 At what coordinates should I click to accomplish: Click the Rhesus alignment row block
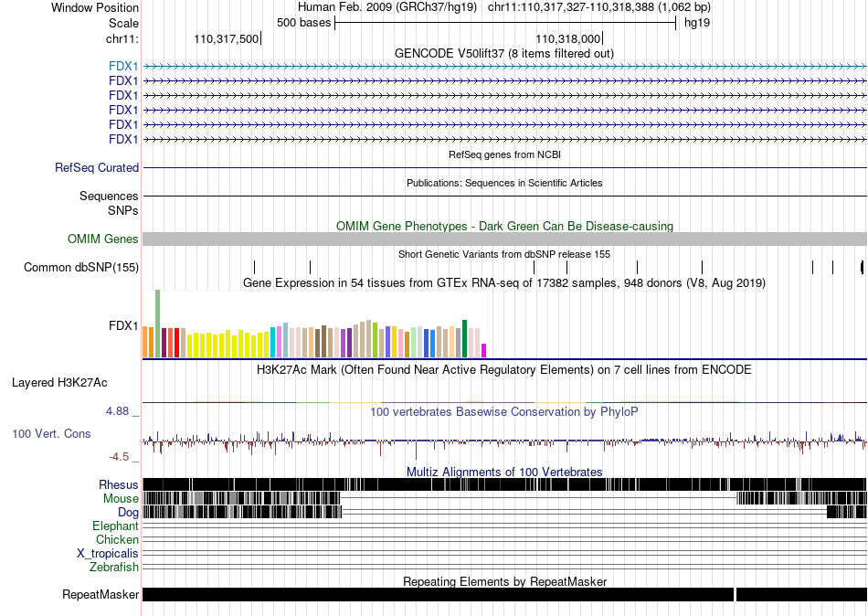point(504,484)
